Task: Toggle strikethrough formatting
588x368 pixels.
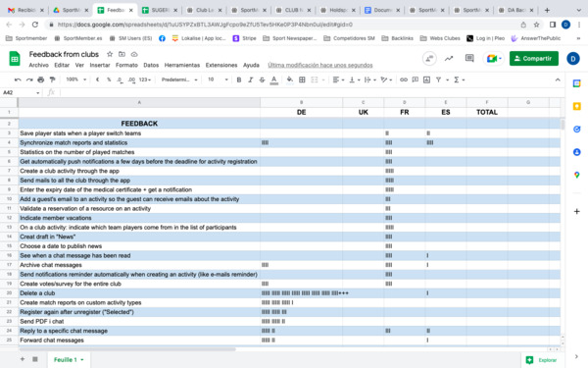Action: point(262,79)
